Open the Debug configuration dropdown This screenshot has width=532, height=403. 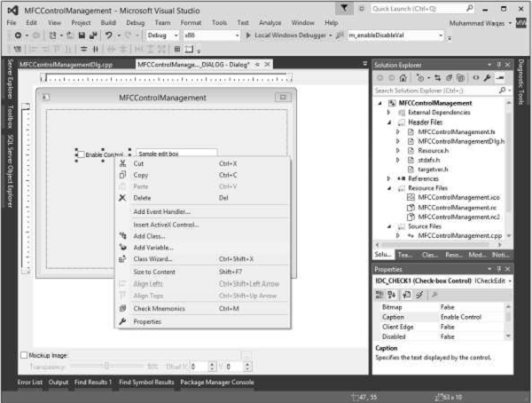coord(176,36)
